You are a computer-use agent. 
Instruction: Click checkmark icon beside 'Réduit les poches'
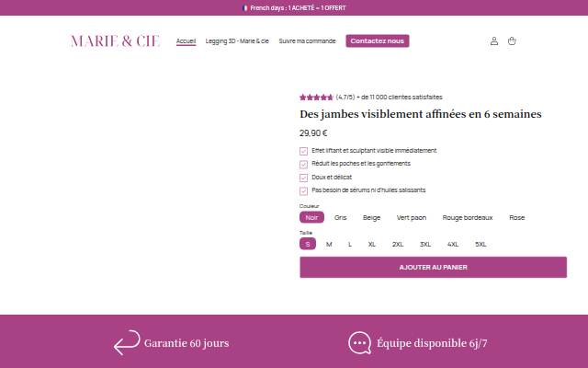[304, 165]
